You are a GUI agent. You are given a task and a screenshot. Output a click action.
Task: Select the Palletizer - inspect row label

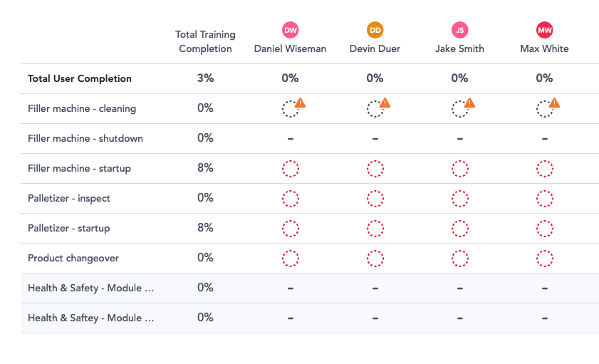(69, 198)
